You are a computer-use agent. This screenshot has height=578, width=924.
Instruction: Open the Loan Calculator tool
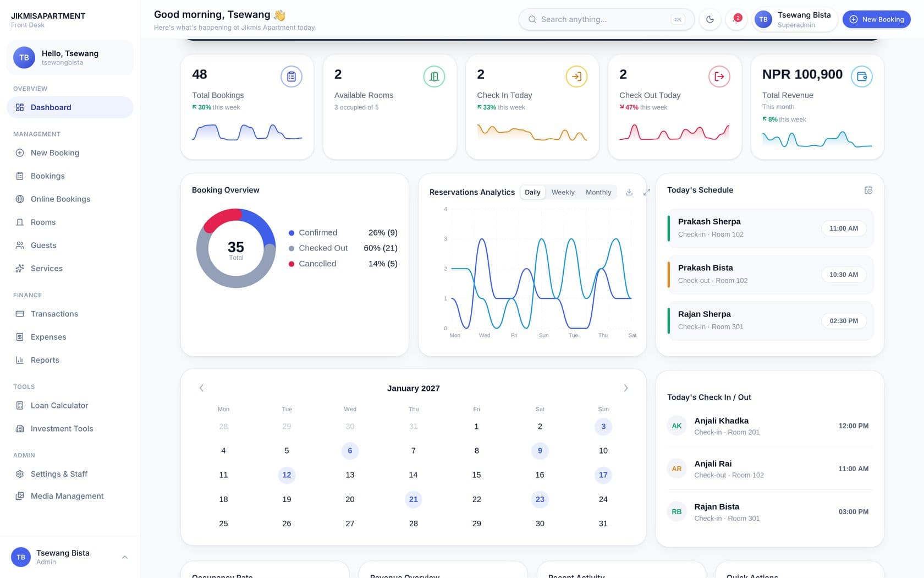70,406
